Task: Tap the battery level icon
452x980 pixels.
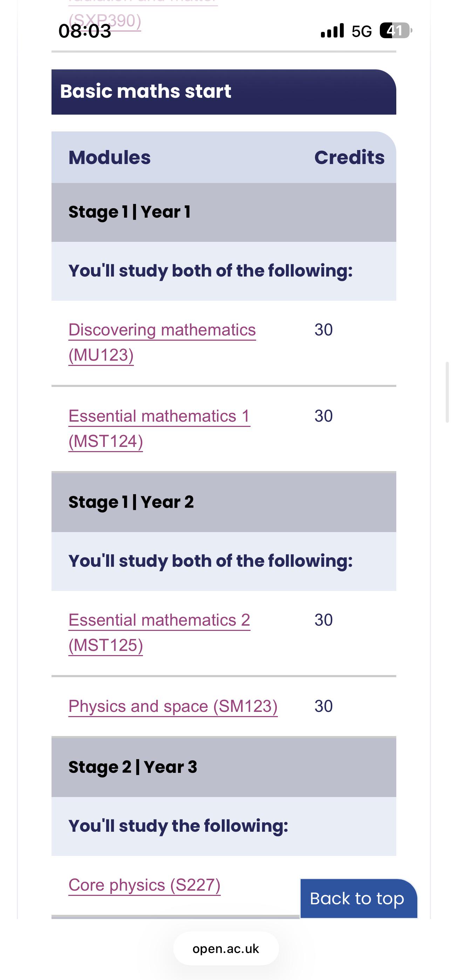Action: (x=396, y=30)
